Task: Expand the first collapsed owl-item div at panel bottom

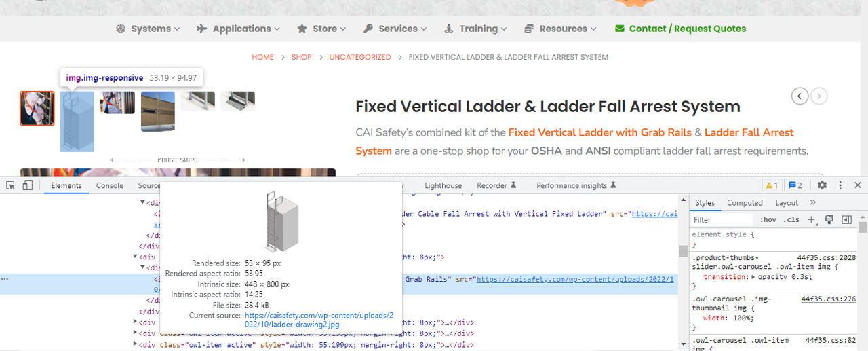Action: tap(135, 322)
